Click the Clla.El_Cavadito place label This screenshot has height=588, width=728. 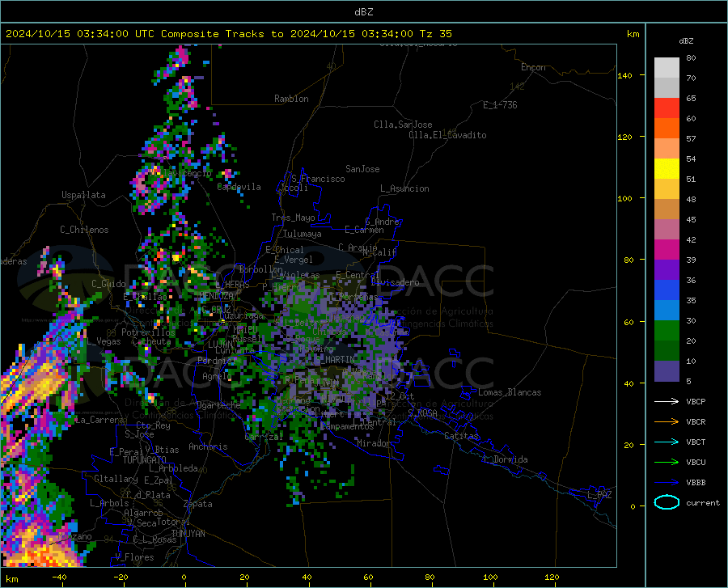pos(447,135)
